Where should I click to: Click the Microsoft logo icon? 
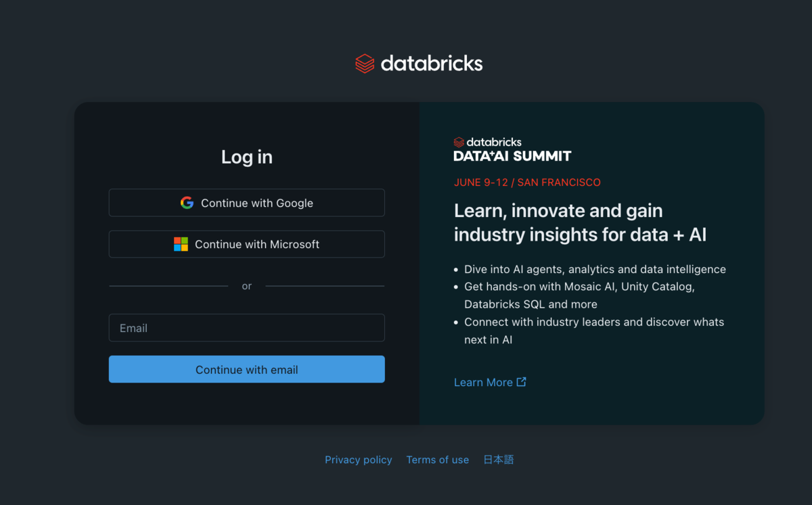pyautogui.click(x=181, y=244)
